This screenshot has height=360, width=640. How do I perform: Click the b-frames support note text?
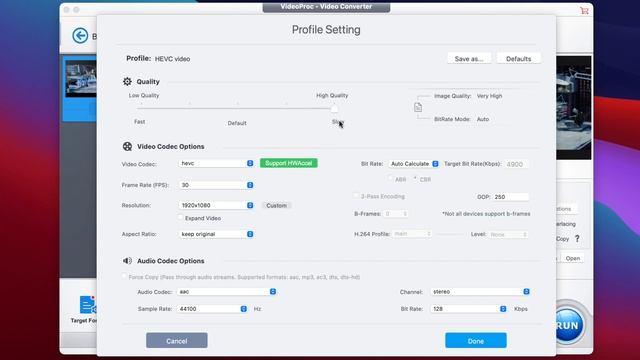coord(486,213)
